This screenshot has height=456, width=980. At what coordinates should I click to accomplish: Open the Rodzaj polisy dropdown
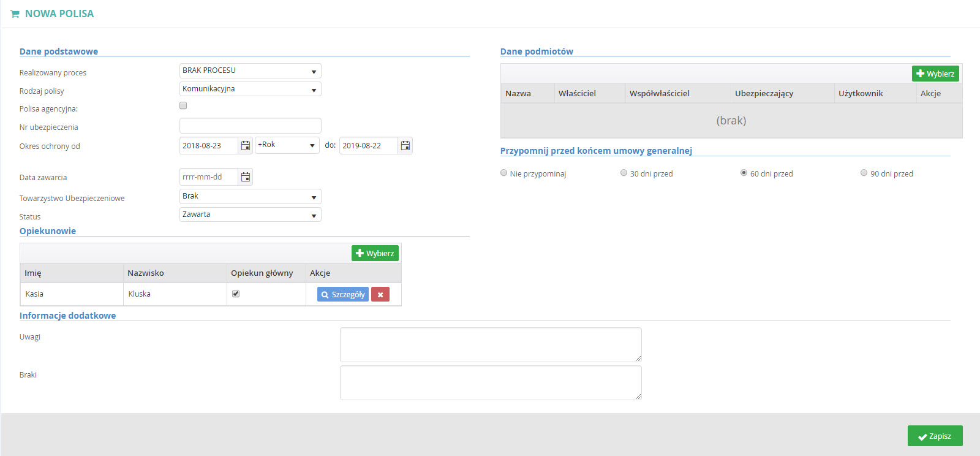pos(251,89)
